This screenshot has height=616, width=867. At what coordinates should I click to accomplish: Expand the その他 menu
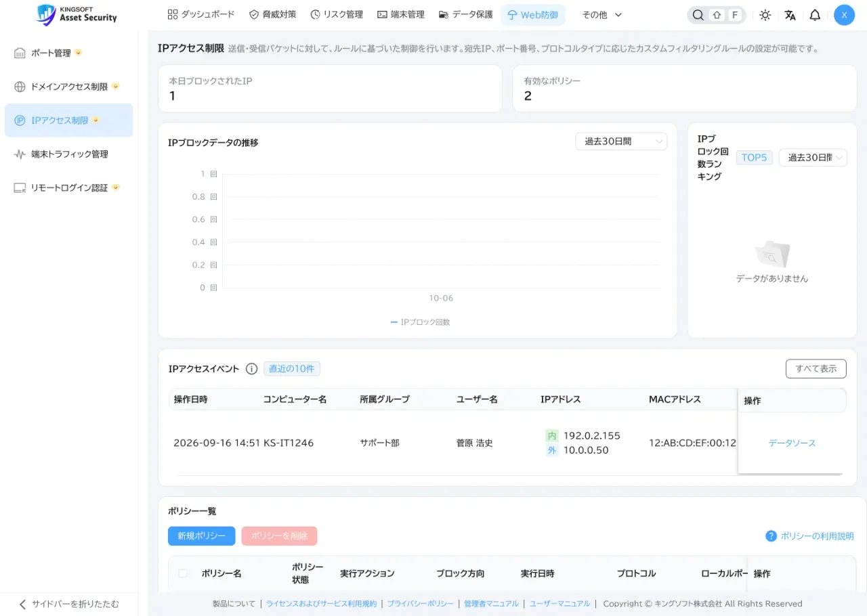tap(601, 15)
